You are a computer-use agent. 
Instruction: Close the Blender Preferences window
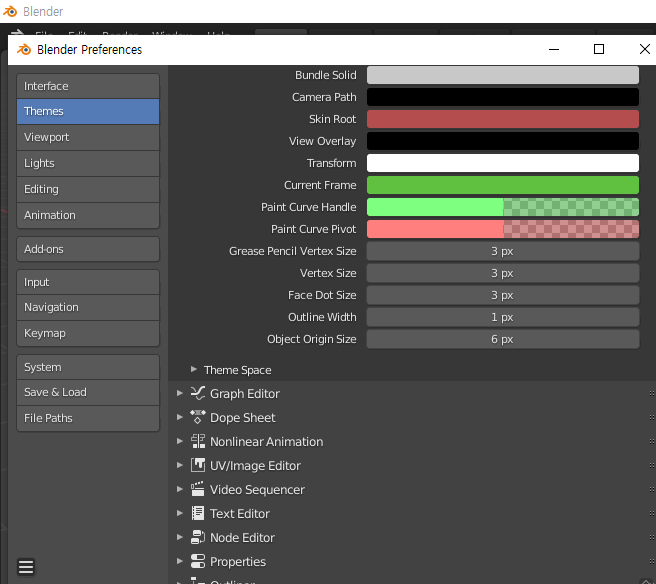(644, 49)
